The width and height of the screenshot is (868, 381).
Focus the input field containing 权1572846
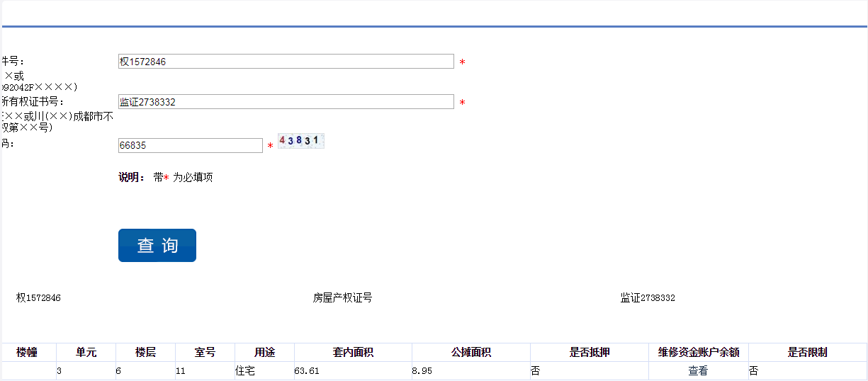[286, 62]
